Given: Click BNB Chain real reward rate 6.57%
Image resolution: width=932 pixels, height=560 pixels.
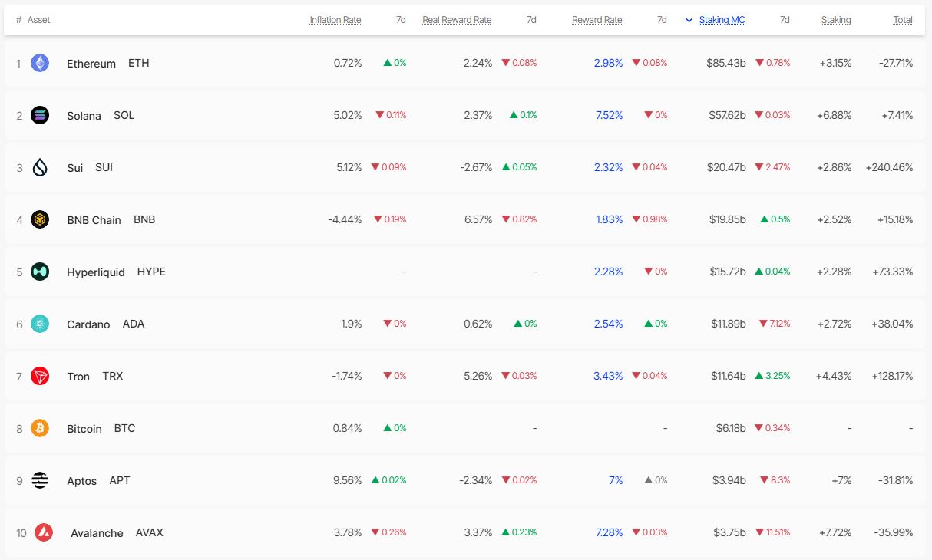Looking at the screenshot, I should pyautogui.click(x=478, y=219).
